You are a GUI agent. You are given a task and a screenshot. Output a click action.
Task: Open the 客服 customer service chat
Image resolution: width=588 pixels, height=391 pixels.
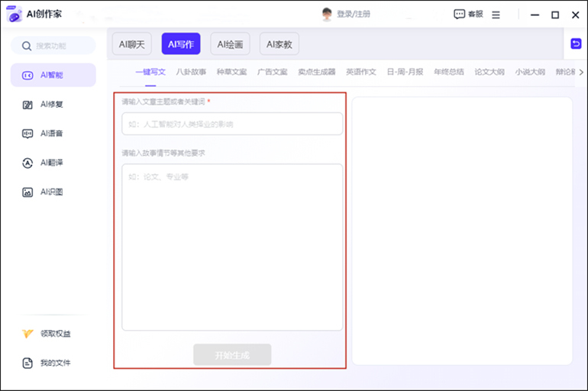pos(468,15)
